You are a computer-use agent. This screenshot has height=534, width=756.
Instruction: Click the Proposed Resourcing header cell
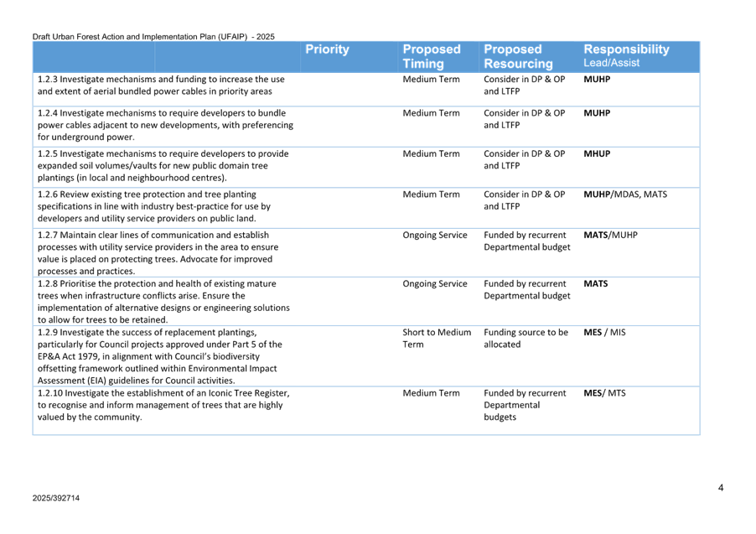coord(518,56)
